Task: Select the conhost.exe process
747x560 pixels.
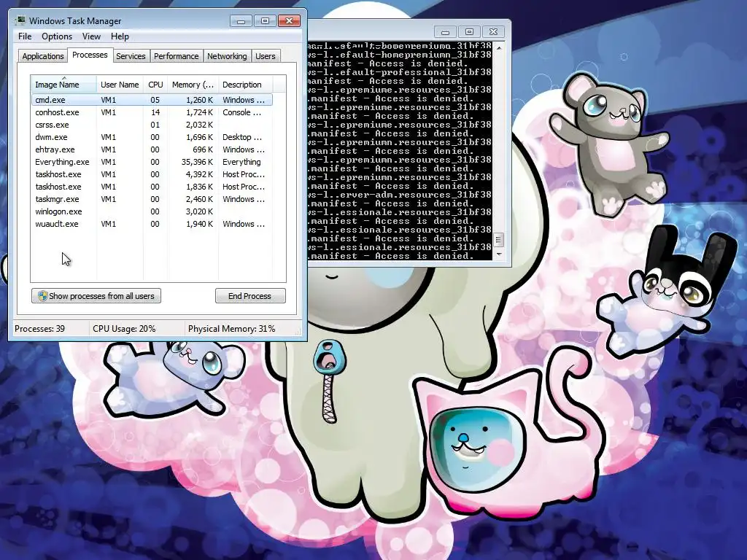Action: pos(152,112)
